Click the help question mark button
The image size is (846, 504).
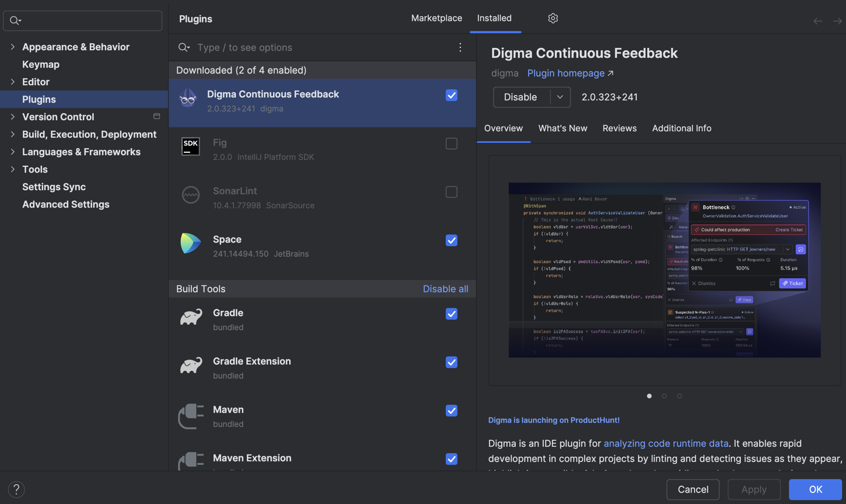coord(16,489)
